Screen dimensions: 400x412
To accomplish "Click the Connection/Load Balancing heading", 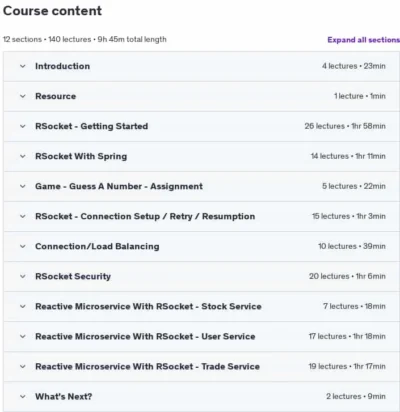I will click(97, 246).
